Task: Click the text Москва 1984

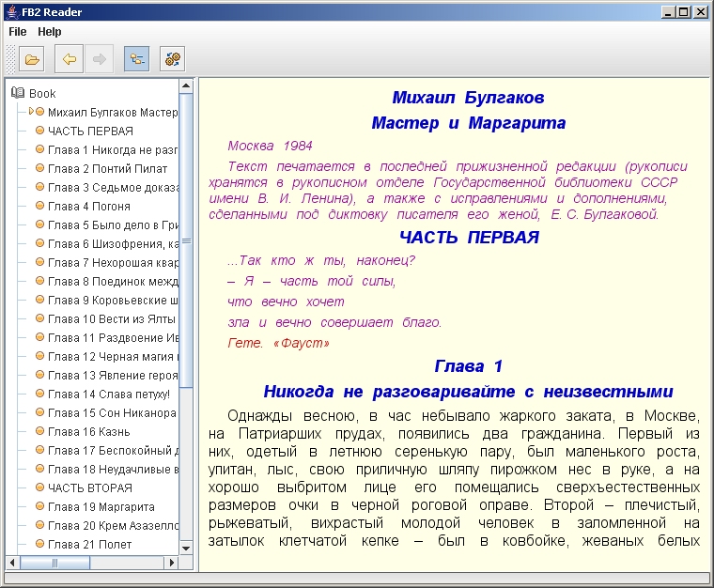Action: click(270, 146)
